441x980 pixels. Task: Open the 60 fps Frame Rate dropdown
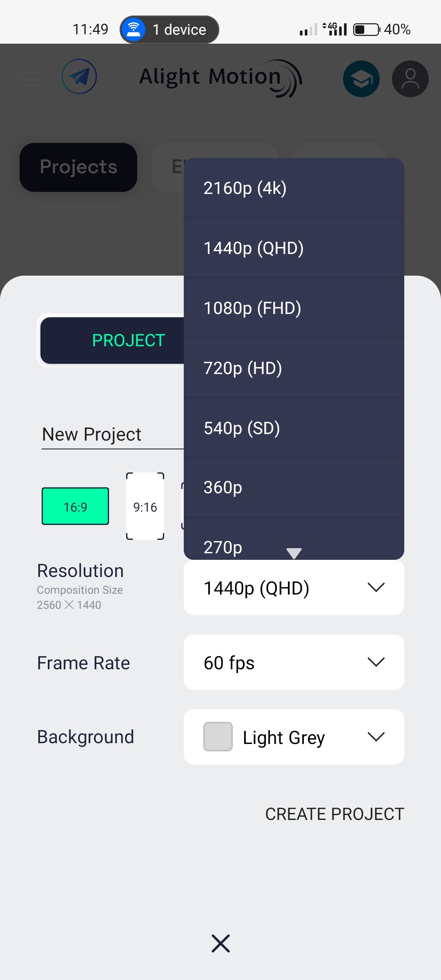294,662
